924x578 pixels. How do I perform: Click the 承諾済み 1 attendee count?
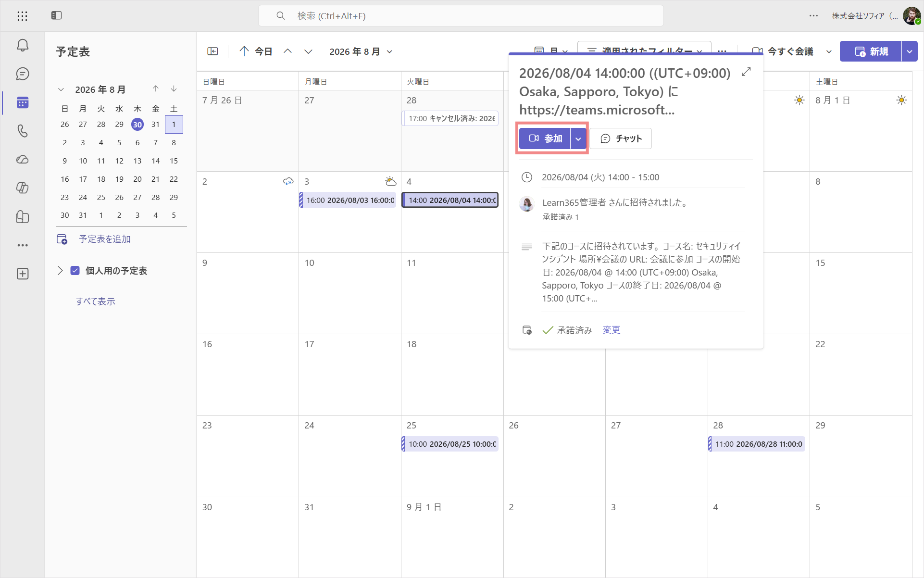point(561,217)
